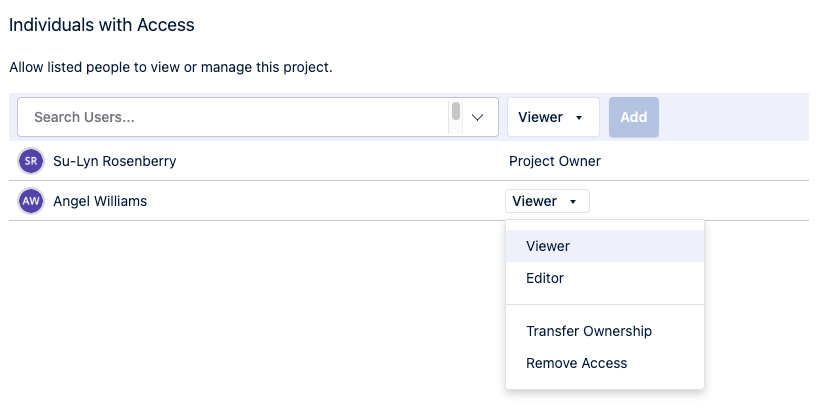Viewport: 819px width, 410px height.
Task: Choose Viewer in the open role menu
Action: [x=548, y=246]
